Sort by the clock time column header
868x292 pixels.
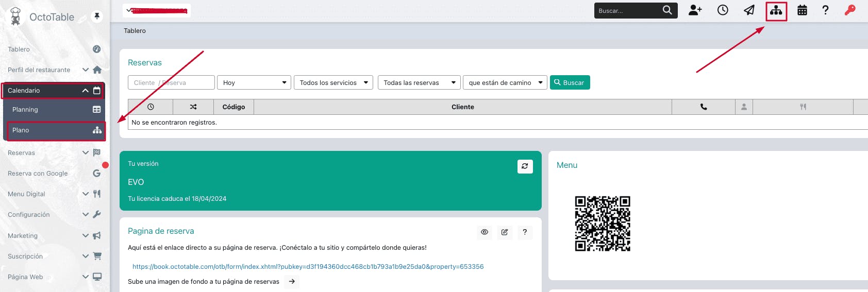(x=151, y=107)
